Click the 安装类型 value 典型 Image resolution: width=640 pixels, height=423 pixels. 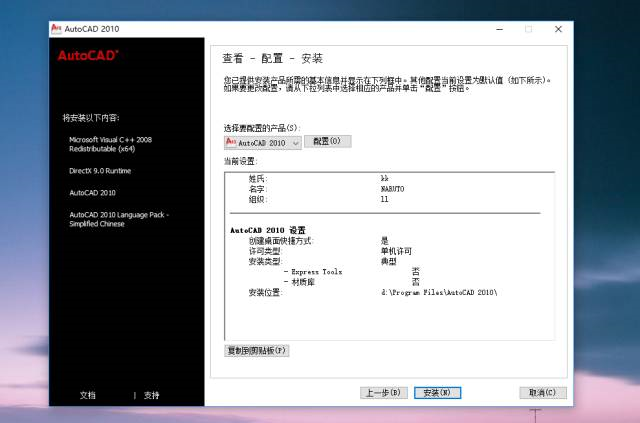(x=388, y=261)
